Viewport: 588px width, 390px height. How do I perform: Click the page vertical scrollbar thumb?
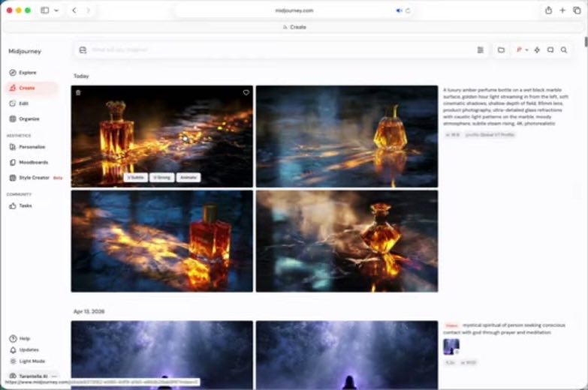click(x=586, y=41)
